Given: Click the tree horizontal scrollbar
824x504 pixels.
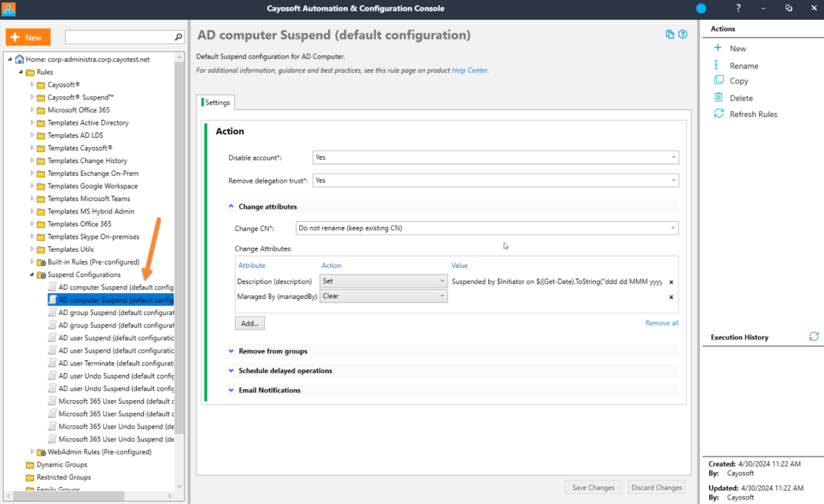Looking at the screenshot, I should (69, 496).
